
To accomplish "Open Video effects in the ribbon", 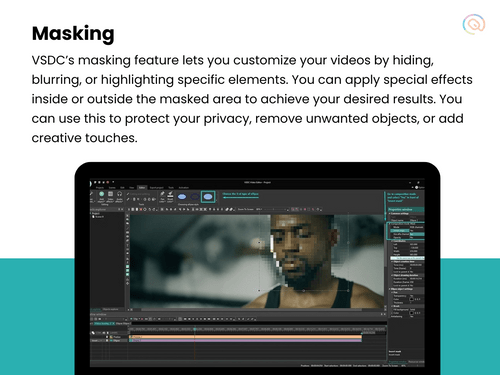I will point(110,197).
